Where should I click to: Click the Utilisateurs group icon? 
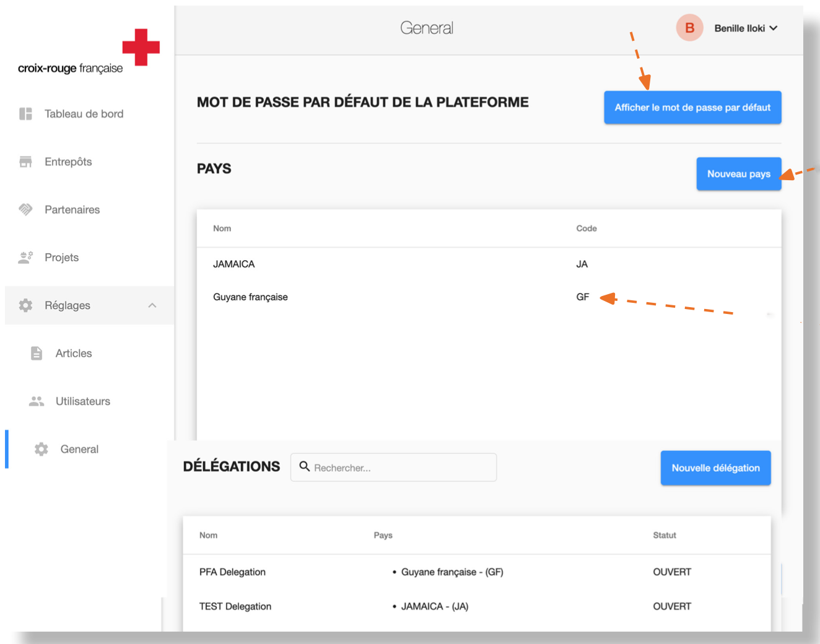point(37,401)
